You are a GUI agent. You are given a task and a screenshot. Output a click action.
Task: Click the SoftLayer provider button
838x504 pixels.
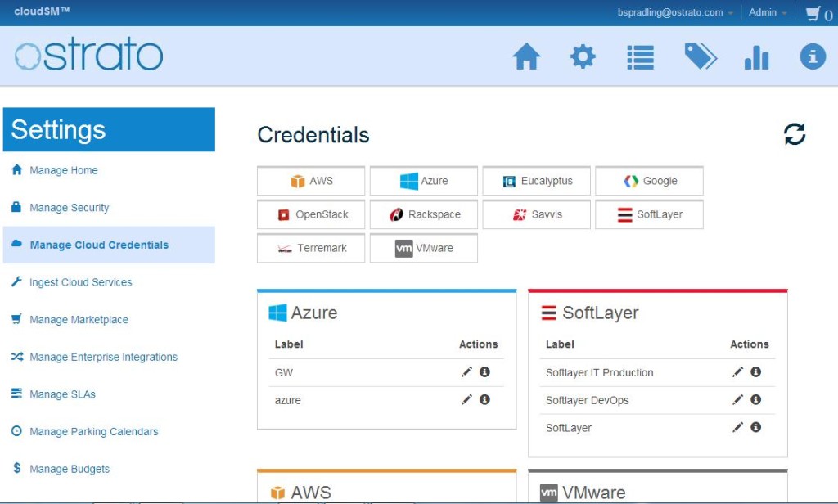(649, 214)
